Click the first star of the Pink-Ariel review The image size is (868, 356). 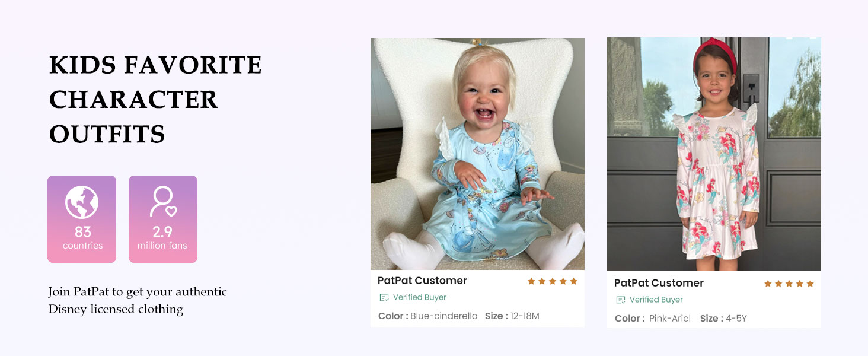point(768,284)
